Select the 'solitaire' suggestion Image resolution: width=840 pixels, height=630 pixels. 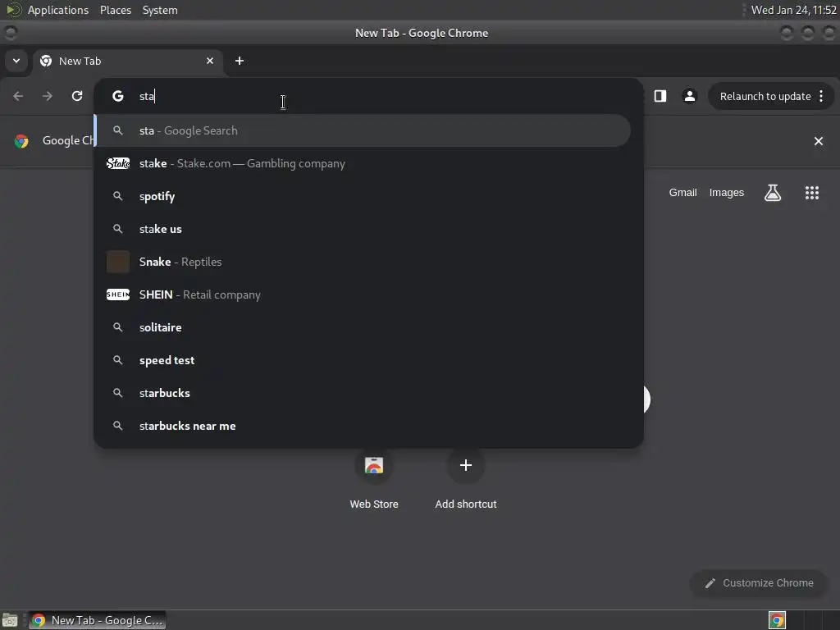tap(363, 327)
